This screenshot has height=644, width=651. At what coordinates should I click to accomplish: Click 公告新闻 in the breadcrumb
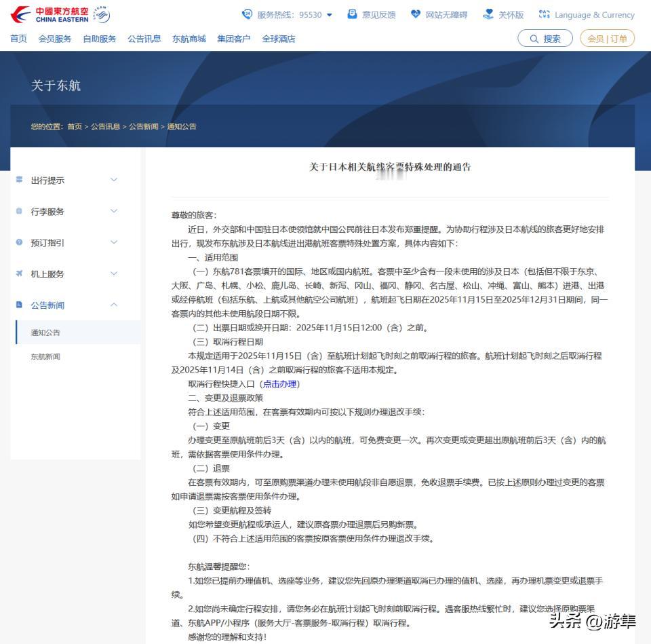tap(144, 126)
